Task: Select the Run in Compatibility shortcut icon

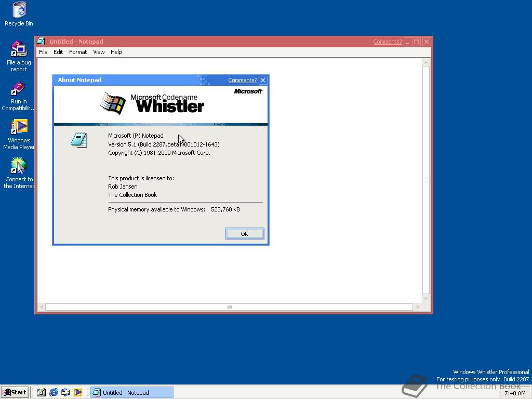Action: (x=18, y=96)
